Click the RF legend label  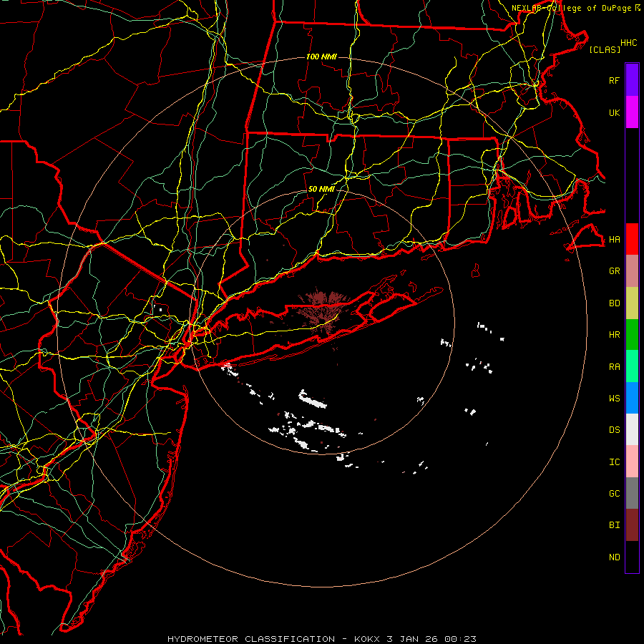(x=614, y=80)
